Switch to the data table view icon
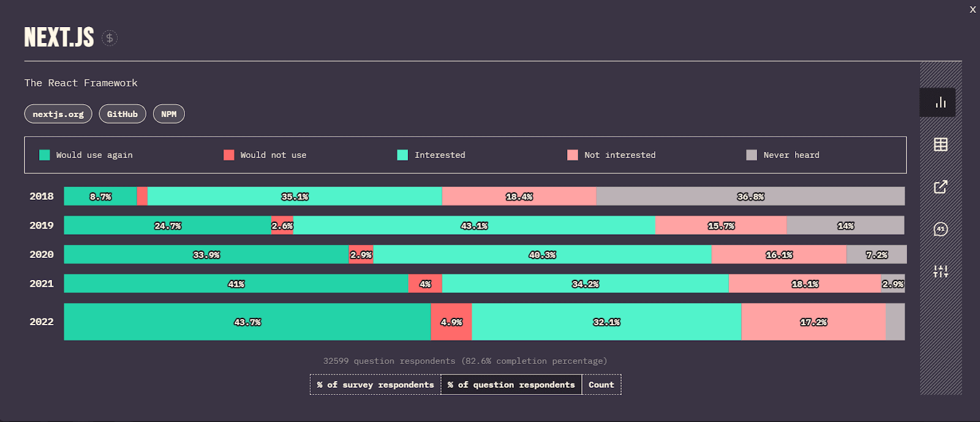Image resolution: width=980 pixels, height=422 pixels. click(940, 145)
